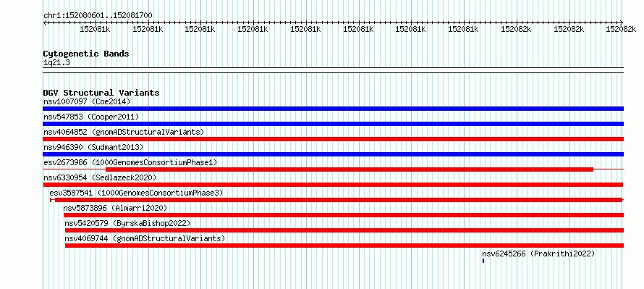
Task: Click the DGV Structural Variants track title
Action: (x=101, y=93)
